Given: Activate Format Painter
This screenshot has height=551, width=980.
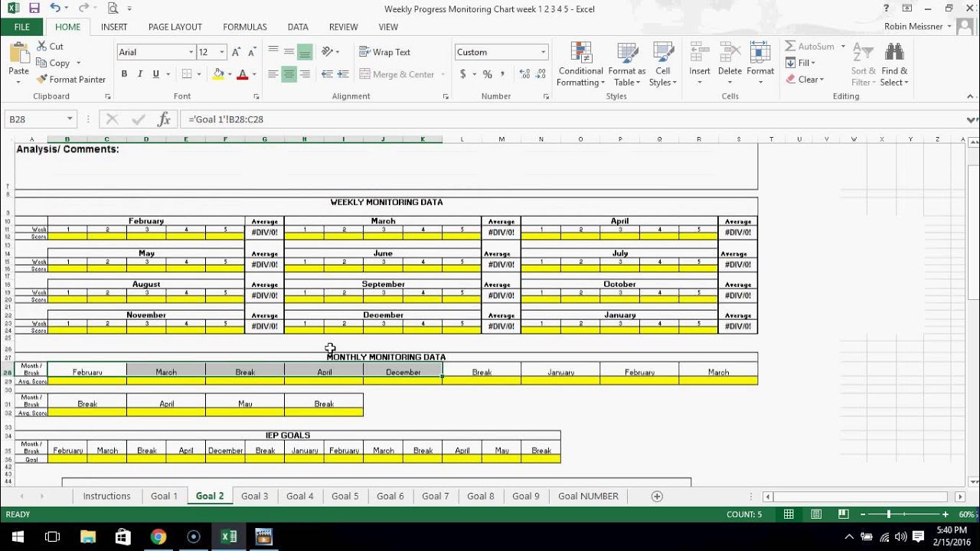Looking at the screenshot, I should (70, 80).
